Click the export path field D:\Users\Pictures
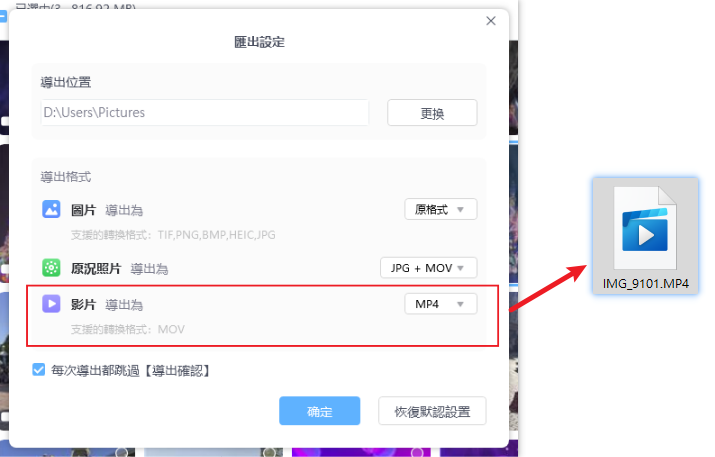This screenshot has width=715, height=457. [205, 113]
